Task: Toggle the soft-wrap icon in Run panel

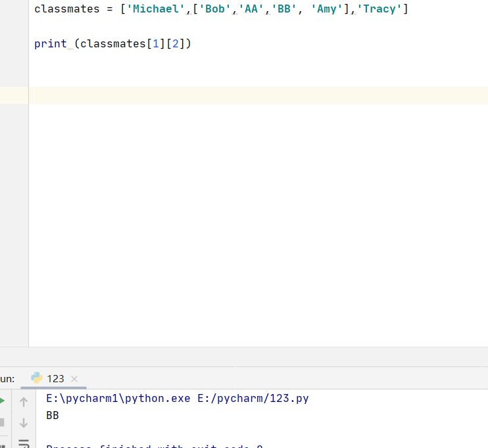Action: 24,443
